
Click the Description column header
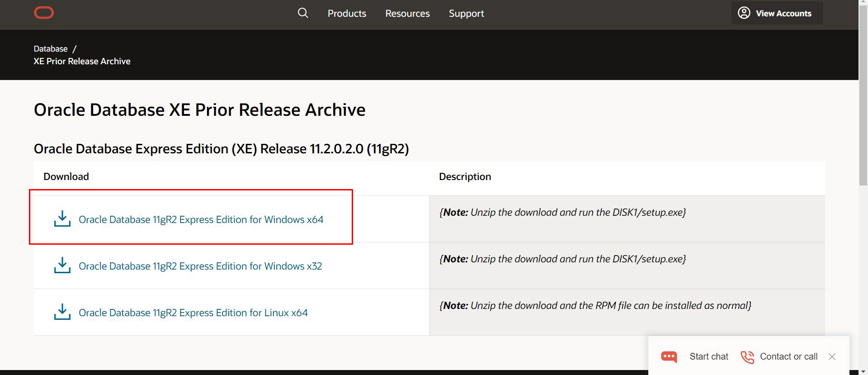point(465,176)
